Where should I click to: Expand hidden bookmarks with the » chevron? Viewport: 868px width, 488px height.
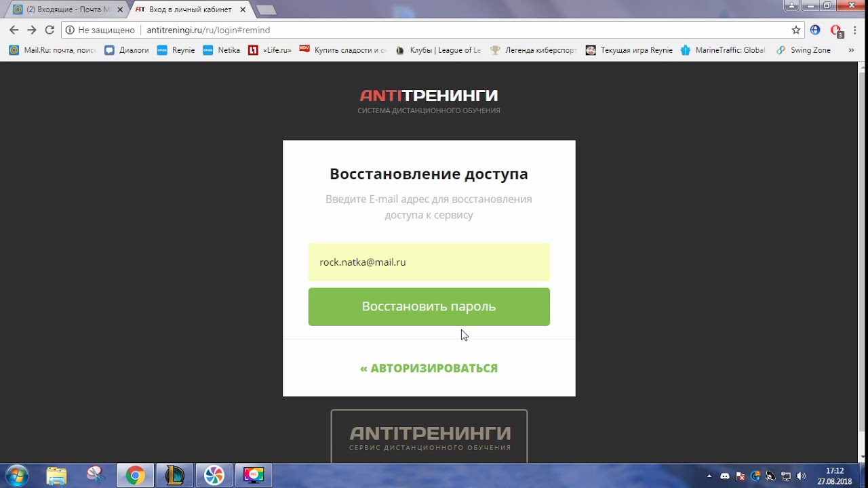pos(852,50)
